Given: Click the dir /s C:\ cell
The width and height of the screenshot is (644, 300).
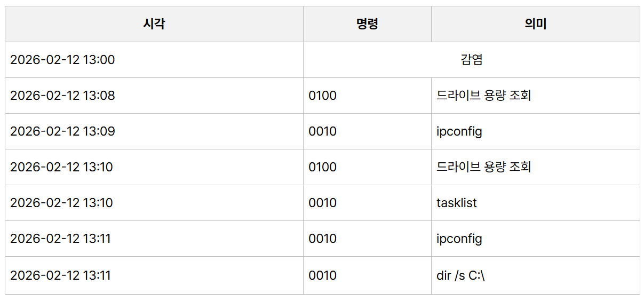Looking at the screenshot, I should pyautogui.click(x=460, y=275).
